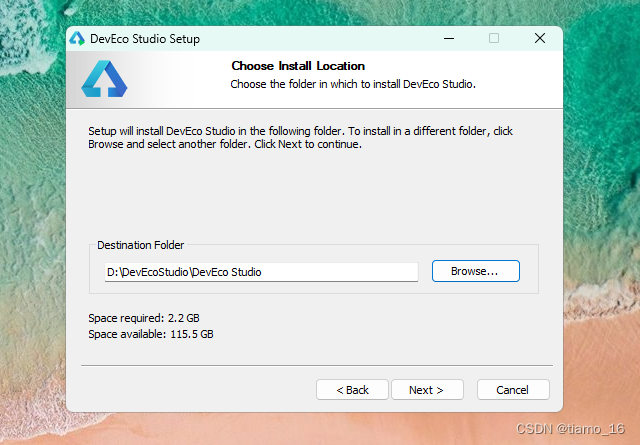This screenshot has width=640, height=445.
Task: Go to the Next > installer page
Action: point(427,390)
